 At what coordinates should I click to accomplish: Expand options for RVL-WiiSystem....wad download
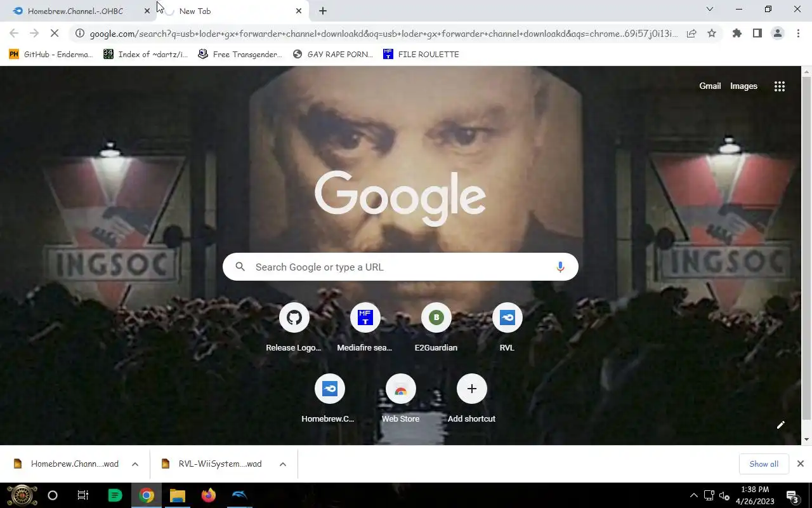[283, 464]
